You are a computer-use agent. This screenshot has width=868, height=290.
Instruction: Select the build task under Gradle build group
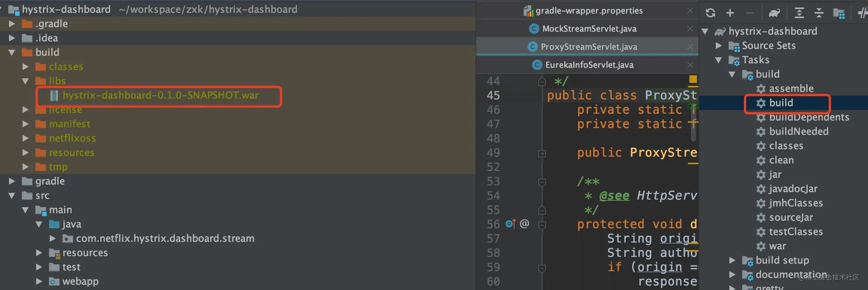point(781,103)
